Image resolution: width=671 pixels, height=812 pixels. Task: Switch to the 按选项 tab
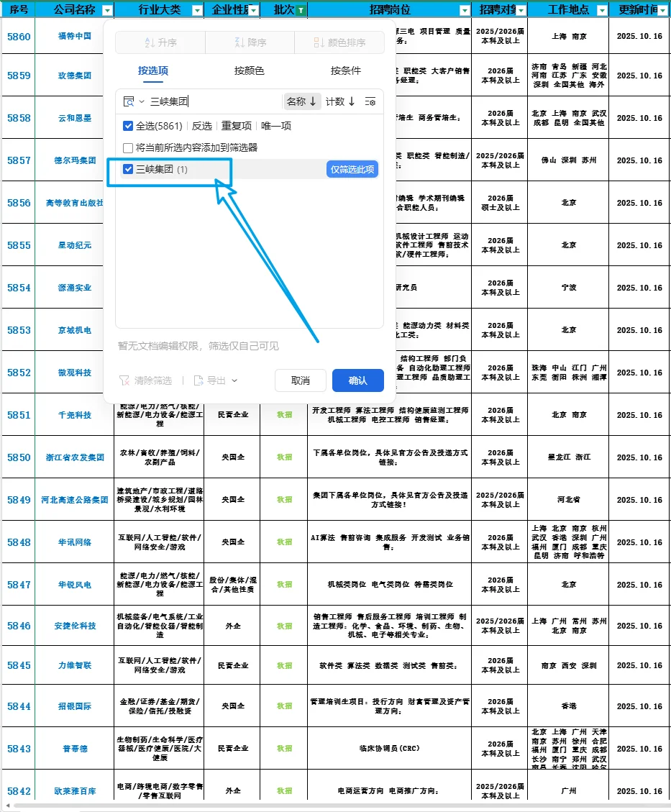click(x=152, y=70)
